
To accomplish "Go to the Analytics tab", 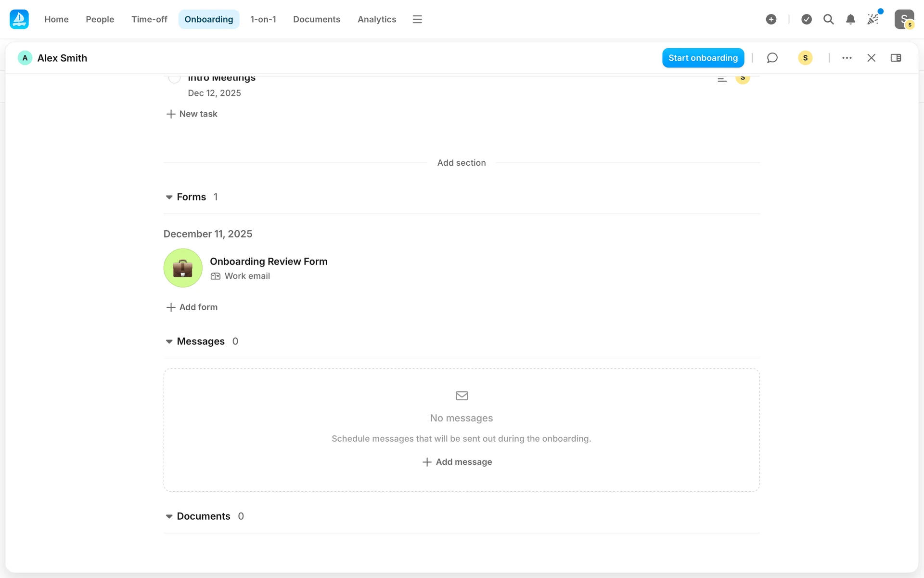I will tap(376, 19).
